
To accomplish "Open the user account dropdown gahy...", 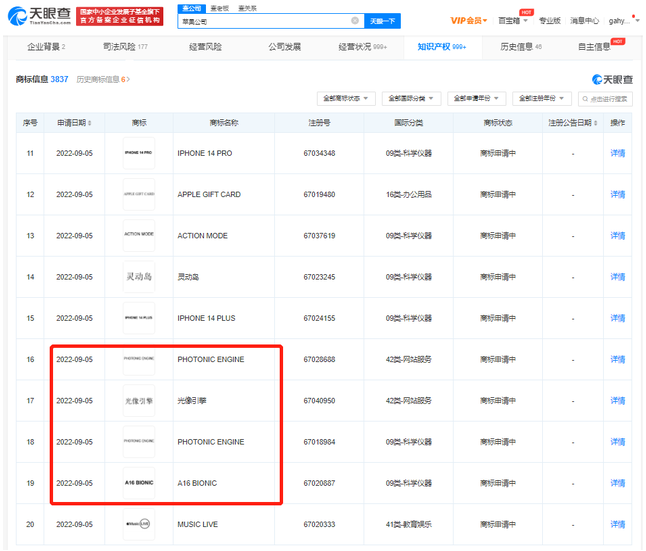I will [624, 21].
